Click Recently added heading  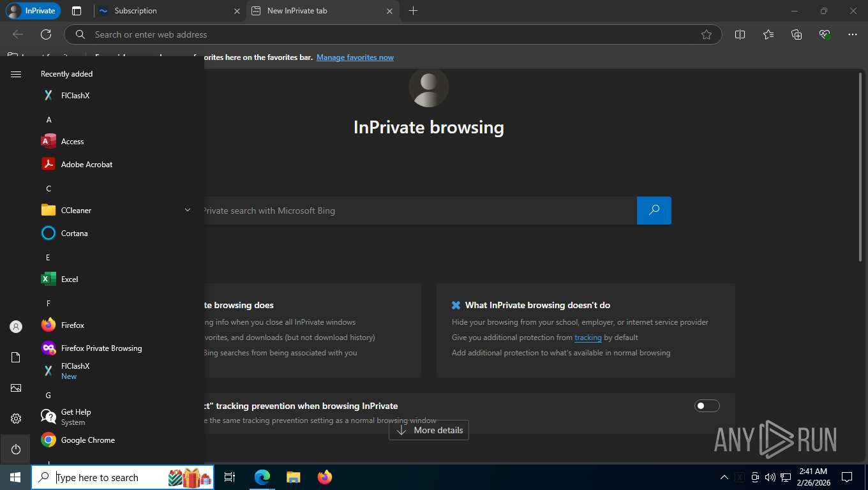coord(67,74)
